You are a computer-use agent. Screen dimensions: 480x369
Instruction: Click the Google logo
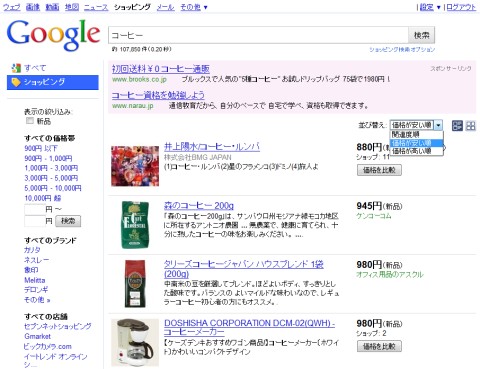pos(53,35)
